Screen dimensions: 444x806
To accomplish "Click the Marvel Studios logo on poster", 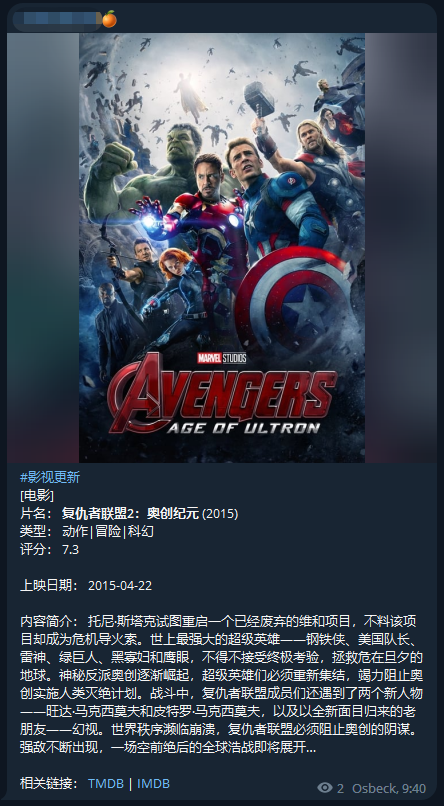I will (x=222, y=358).
